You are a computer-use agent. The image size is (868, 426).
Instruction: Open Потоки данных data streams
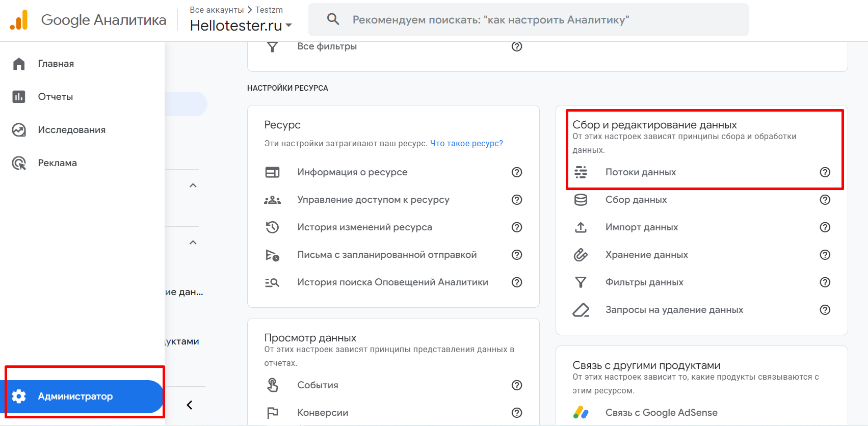[641, 172]
